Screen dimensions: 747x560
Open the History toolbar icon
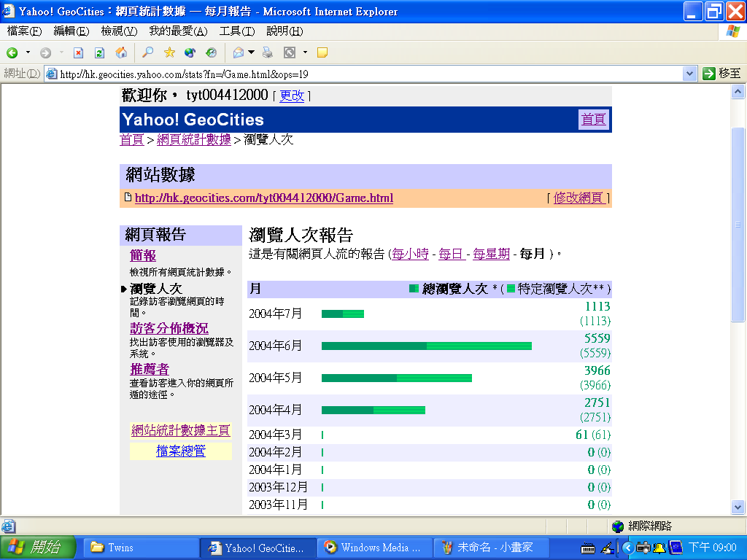point(211,52)
